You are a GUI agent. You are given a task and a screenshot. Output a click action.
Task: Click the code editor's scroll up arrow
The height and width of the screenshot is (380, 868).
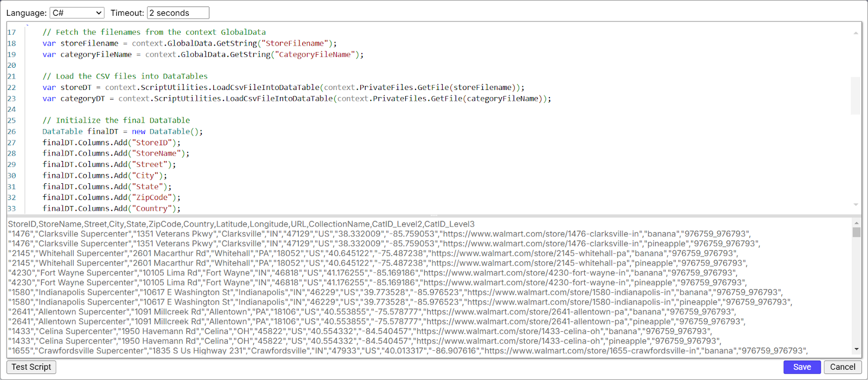(x=856, y=33)
